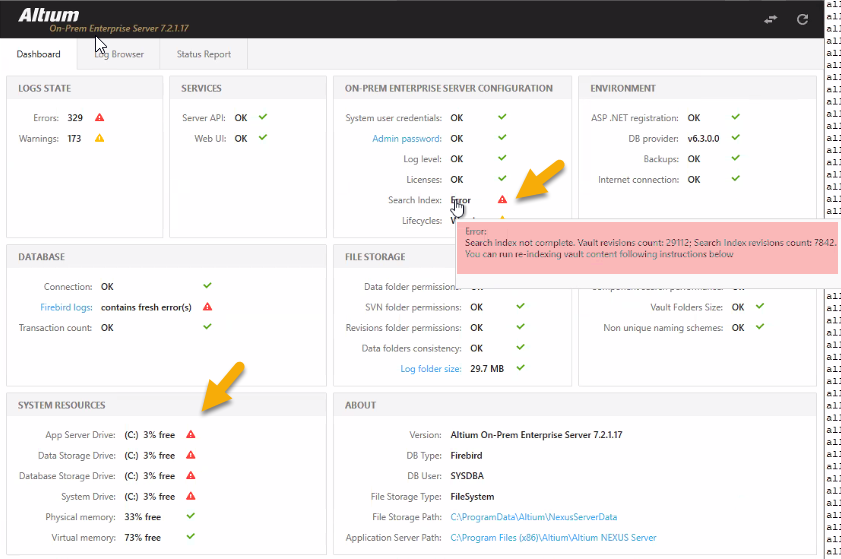Viewport: 841px width, 559px height.
Task: Switch to the Dashboard tab
Action: click(39, 54)
